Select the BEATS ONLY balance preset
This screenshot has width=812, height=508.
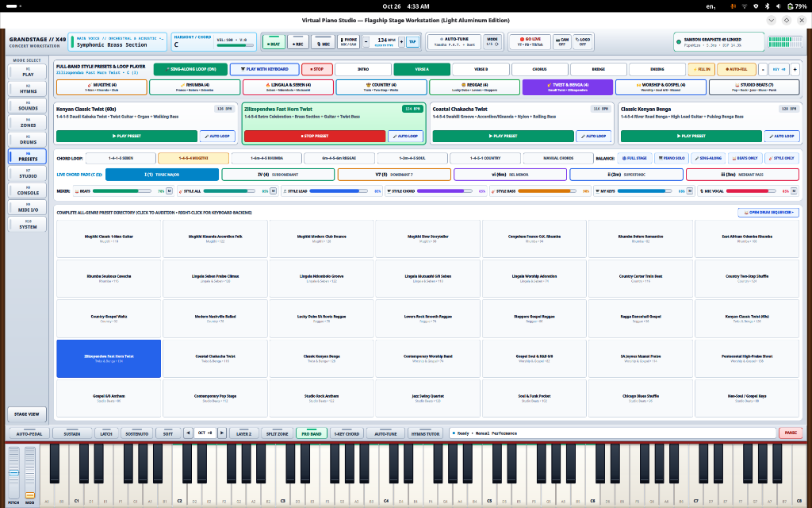[745, 158]
